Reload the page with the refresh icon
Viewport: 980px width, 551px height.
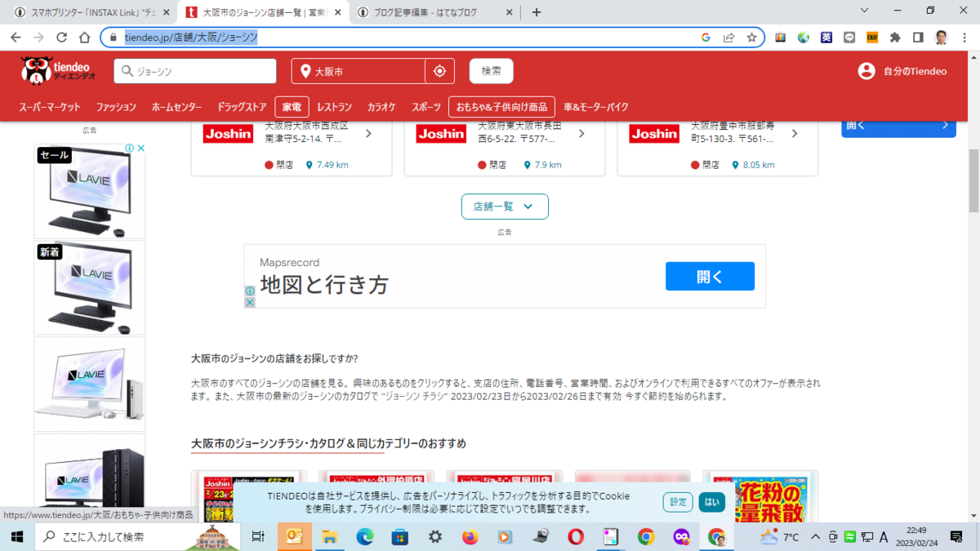61,38
